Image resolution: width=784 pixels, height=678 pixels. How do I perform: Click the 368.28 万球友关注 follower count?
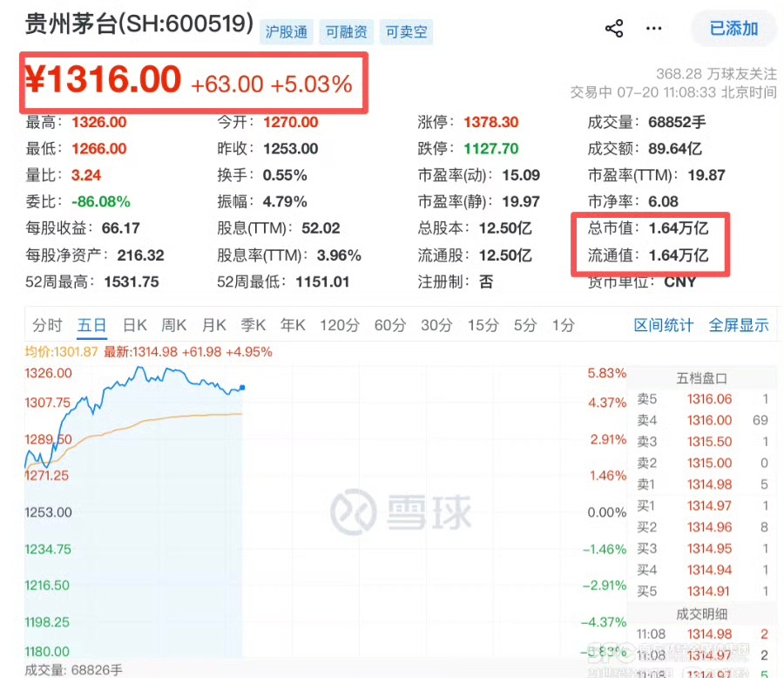pyautogui.click(x=716, y=74)
